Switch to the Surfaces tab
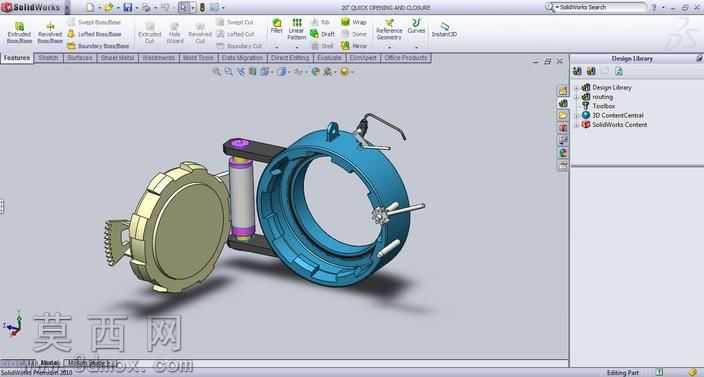This screenshot has width=704, height=377. (80, 58)
